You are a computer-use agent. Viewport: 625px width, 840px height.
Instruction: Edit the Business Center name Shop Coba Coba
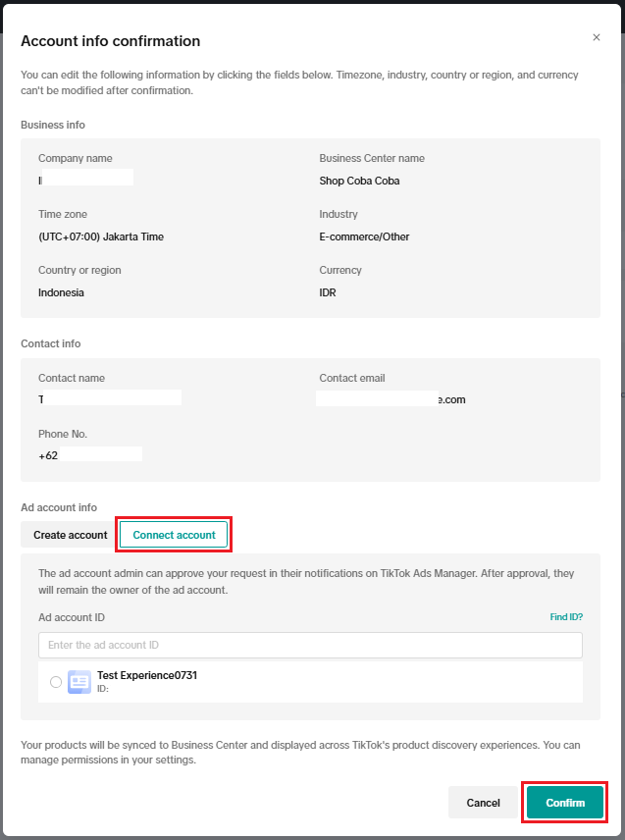359,181
